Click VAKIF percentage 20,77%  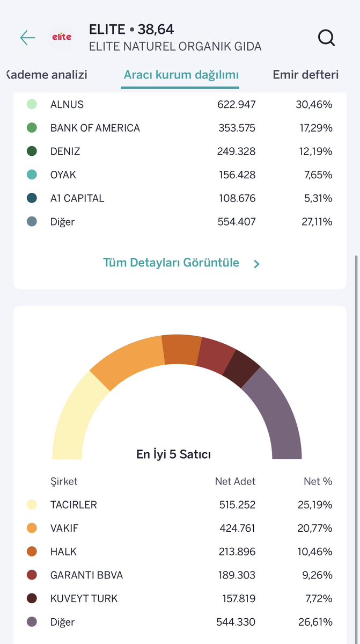(315, 528)
